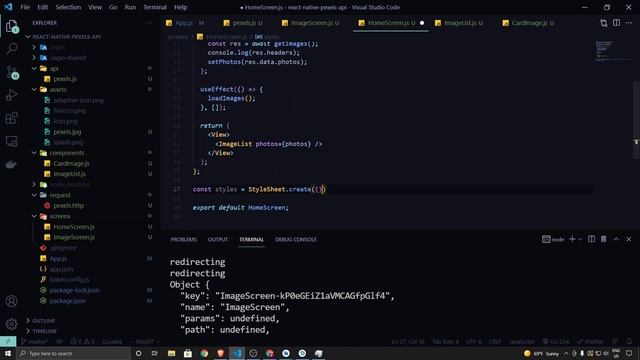
Task: Expand the node_modules folder
Action: (34, 184)
